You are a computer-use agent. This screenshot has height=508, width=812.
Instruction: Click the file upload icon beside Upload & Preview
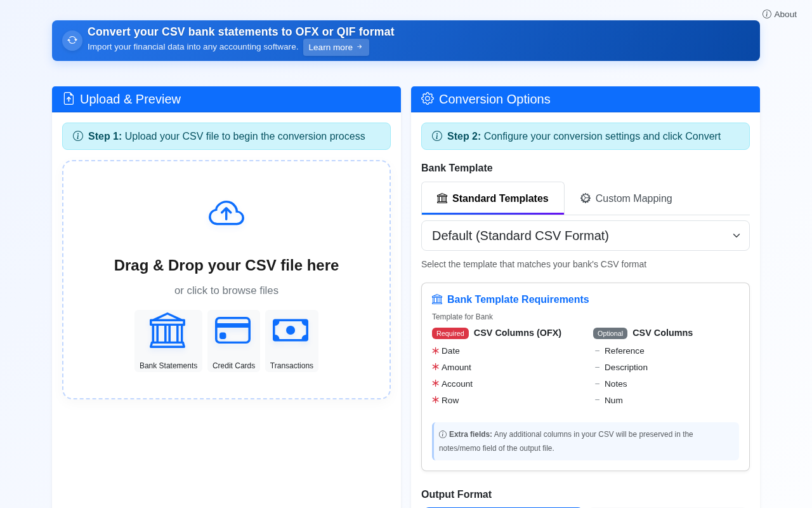69,98
